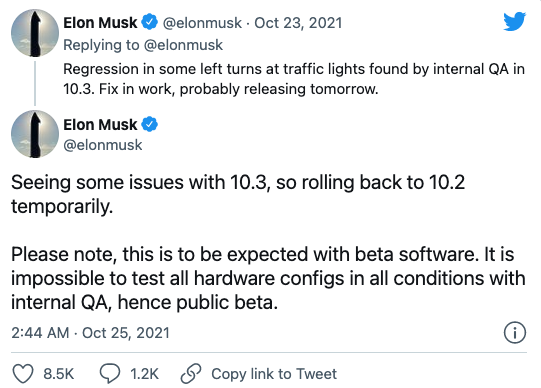Open the 2:44 AM · Oct 25, 2021 timestamp

(x=90, y=333)
